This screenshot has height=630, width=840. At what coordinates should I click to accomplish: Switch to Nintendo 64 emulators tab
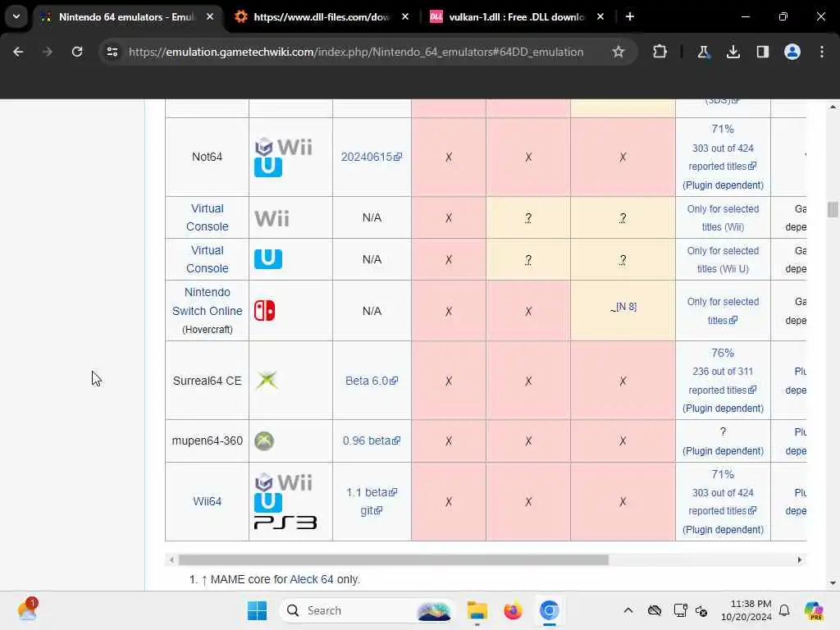pos(127,17)
